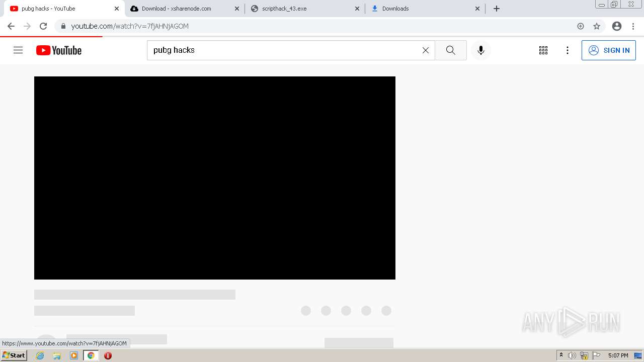Show desktop via taskbar corner button
The image size is (644, 362).
pyautogui.click(x=639, y=355)
